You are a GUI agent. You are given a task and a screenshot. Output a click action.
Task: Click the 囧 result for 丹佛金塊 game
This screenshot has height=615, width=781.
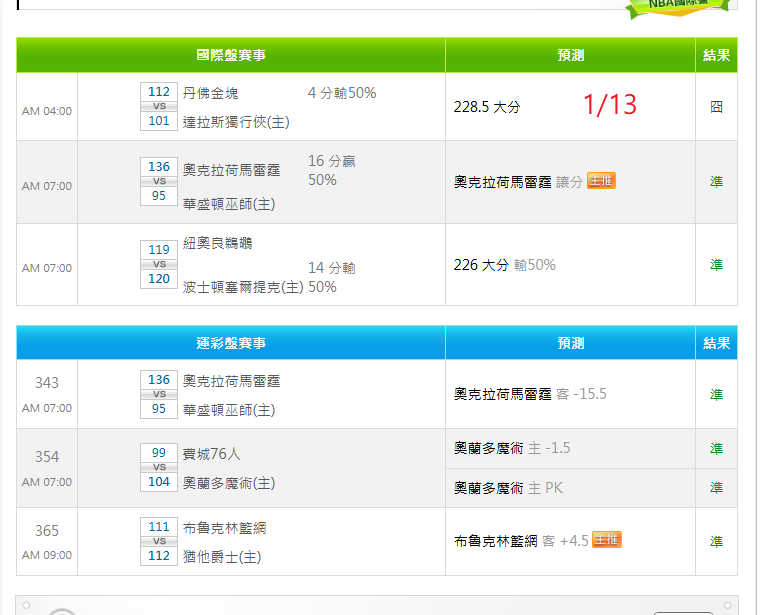[x=716, y=107]
